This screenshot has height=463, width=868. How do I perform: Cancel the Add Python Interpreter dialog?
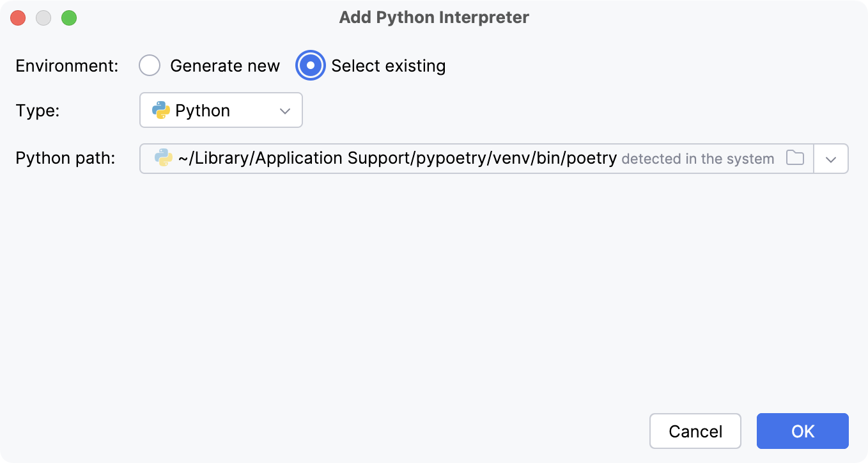pos(695,431)
